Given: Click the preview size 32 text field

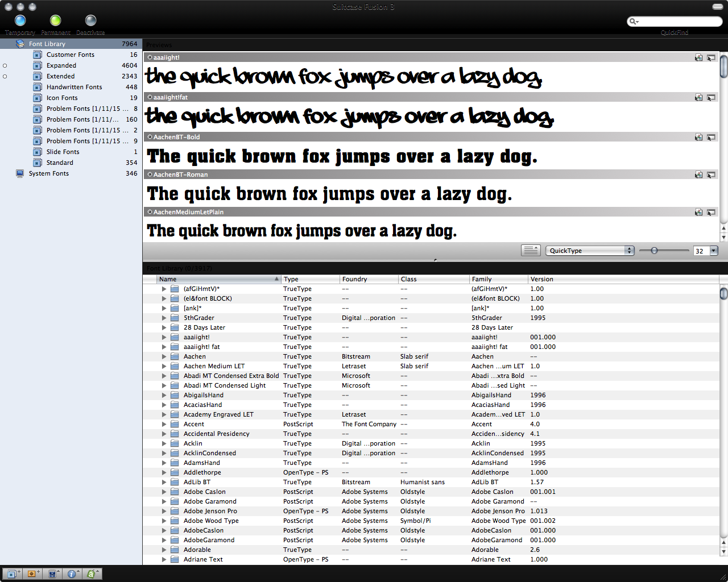Looking at the screenshot, I should 701,251.
